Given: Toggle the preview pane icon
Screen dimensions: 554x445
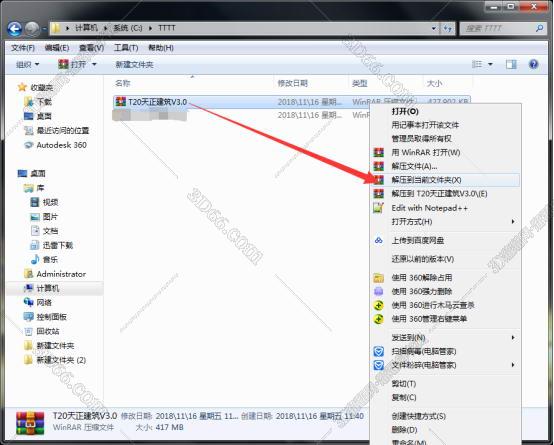Looking at the screenshot, I should (x=511, y=64).
